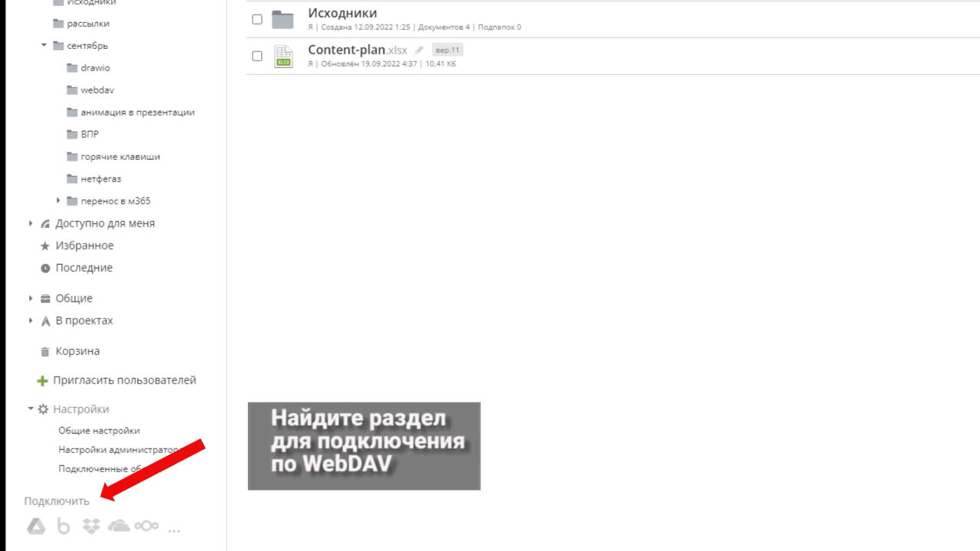Screen dimensions: 980x551
Task: Collapse the сентябрь folder tree
Action: [x=44, y=45]
